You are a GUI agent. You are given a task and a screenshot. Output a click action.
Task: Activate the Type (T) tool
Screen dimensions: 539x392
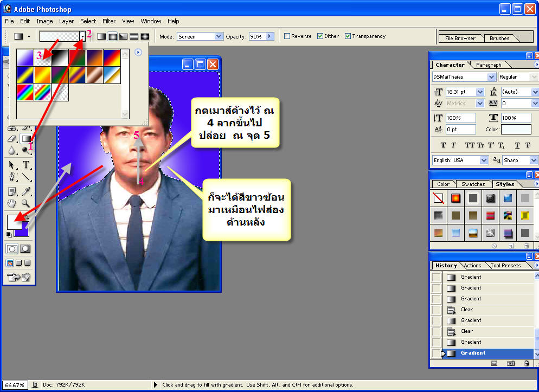[26, 165]
